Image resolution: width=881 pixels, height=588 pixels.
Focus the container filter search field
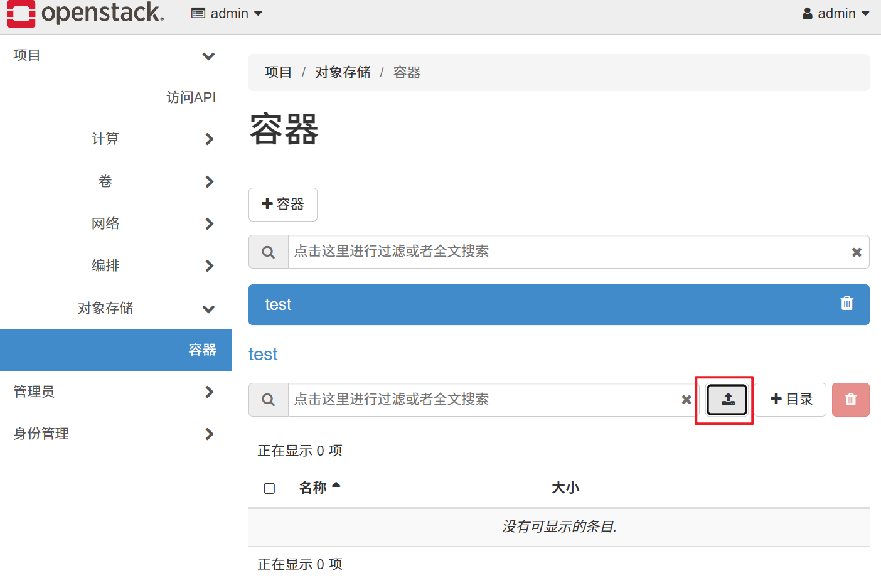[x=567, y=252]
